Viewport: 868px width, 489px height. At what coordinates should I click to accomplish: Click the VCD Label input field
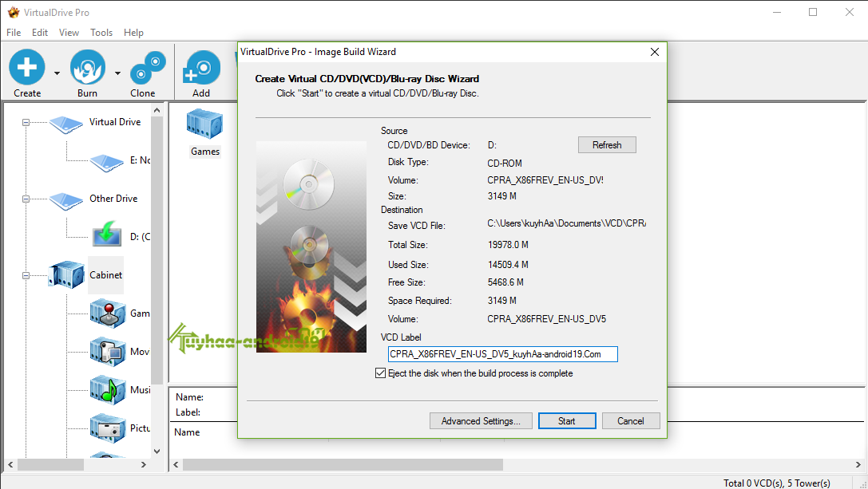(502, 354)
